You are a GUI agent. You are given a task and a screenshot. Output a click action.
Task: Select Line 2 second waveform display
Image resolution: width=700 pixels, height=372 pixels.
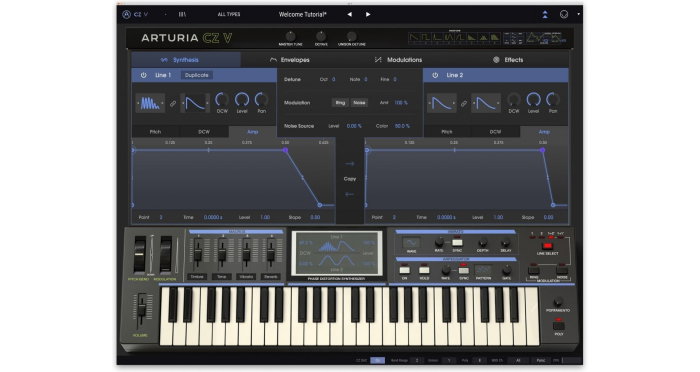[486, 103]
